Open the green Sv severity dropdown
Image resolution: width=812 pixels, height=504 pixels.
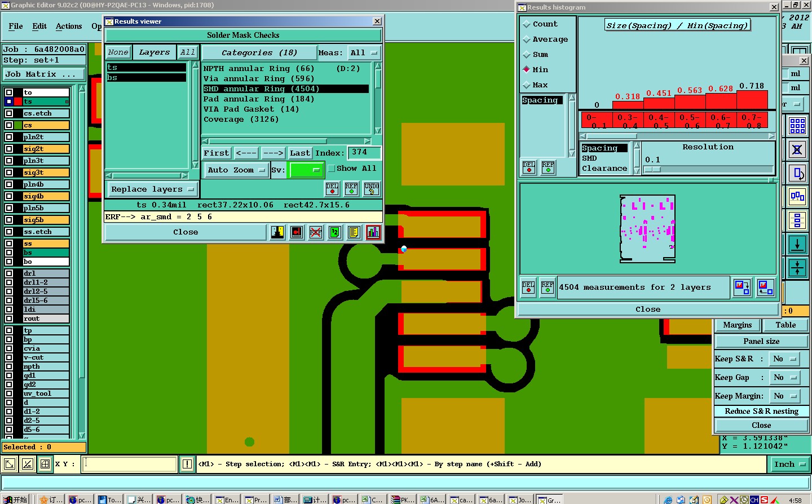[306, 170]
